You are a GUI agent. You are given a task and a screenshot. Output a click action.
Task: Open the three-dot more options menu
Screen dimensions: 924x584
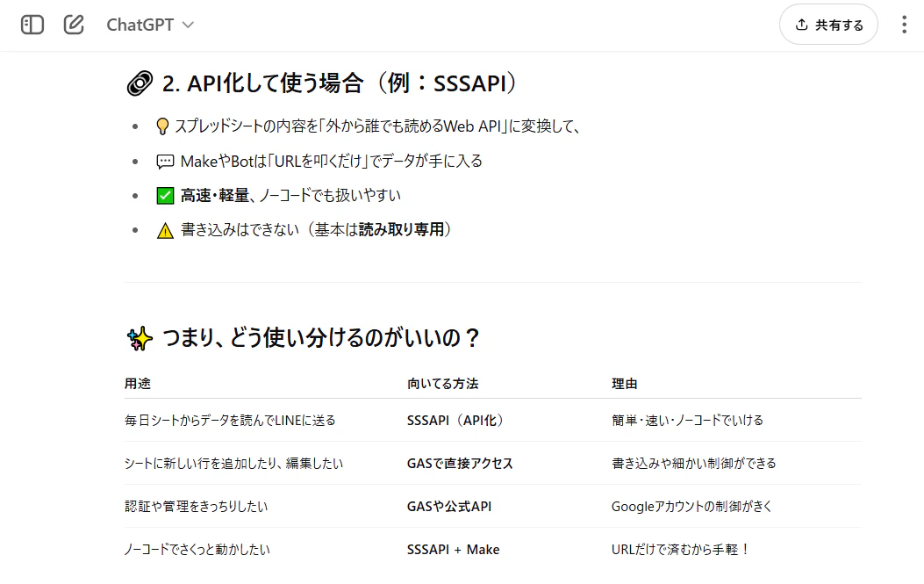(x=904, y=25)
